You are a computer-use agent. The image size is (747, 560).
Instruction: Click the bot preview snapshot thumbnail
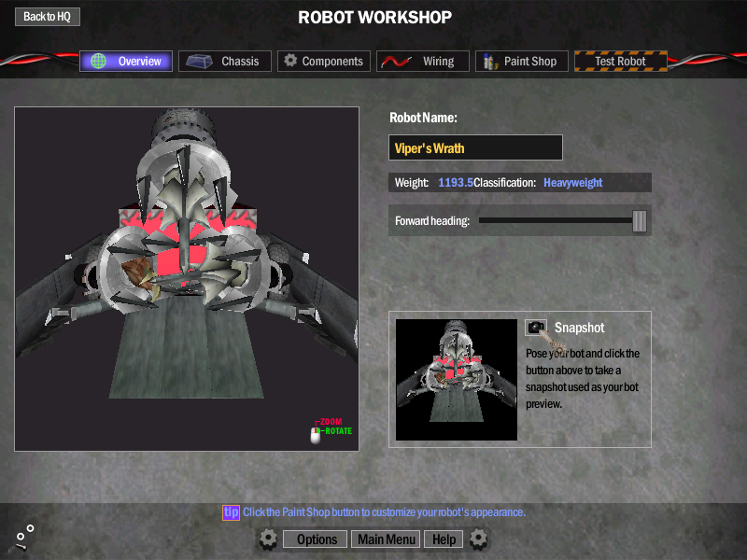click(x=457, y=380)
